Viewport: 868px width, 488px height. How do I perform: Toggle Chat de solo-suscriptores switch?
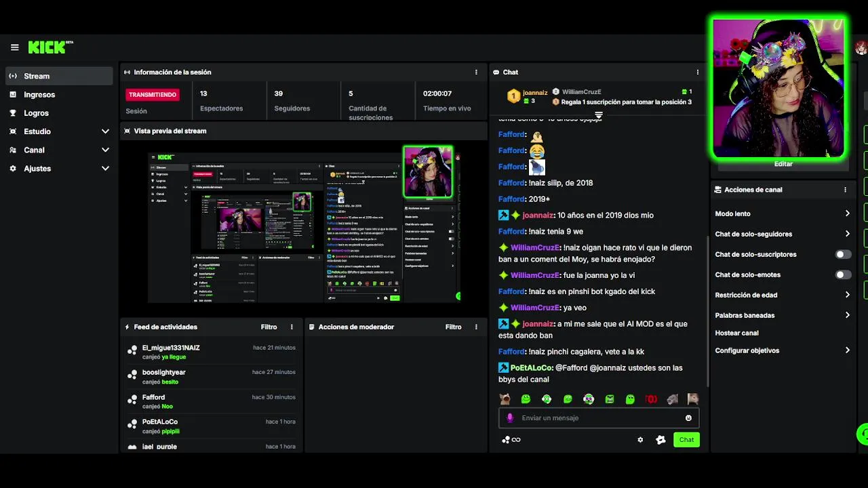[843, 254]
